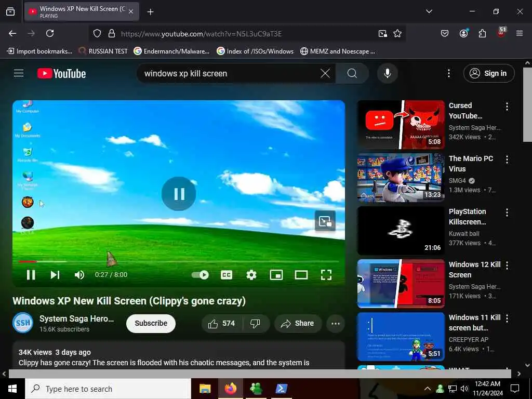Click the pause icon in the player controls bar
The width and height of the screenshot is (532, 399).
tap(31, 275)
